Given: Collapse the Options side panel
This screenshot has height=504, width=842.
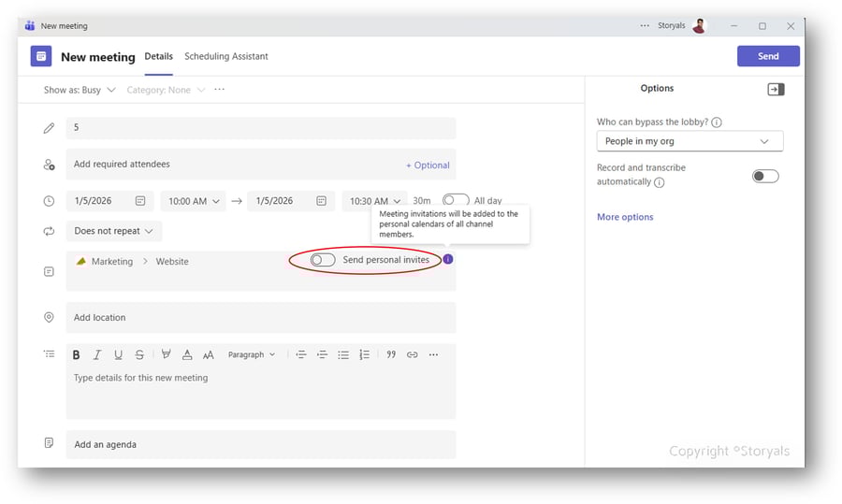Looking at the screenshot, I should (x=775, y=89).
